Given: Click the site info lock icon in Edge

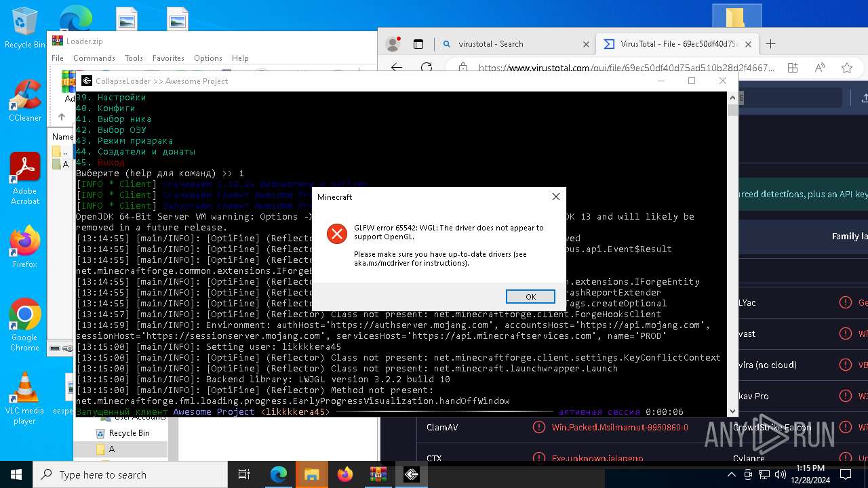Looking at the screenshot, I should point(463,68).
